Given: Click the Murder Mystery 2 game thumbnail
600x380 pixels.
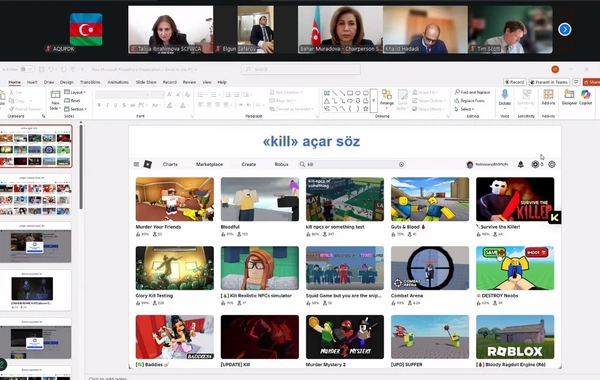Looking at the screenshot, I should (x=345, y=337).
